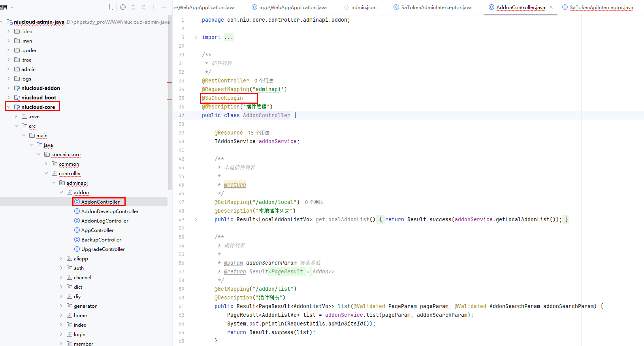Select UpgradeController class file
The width and height of the screenshot is (644, 346).
click(x=103, y=249)
